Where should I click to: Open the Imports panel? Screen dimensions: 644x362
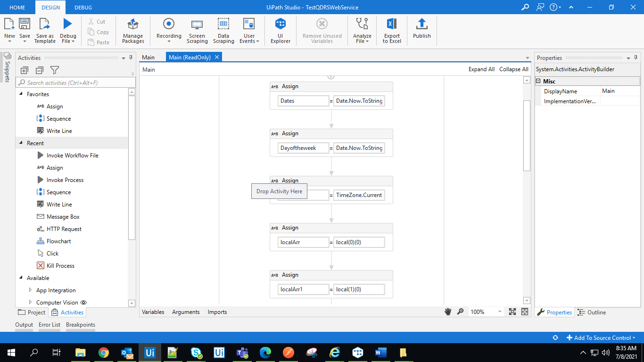[x=217, y=312]
